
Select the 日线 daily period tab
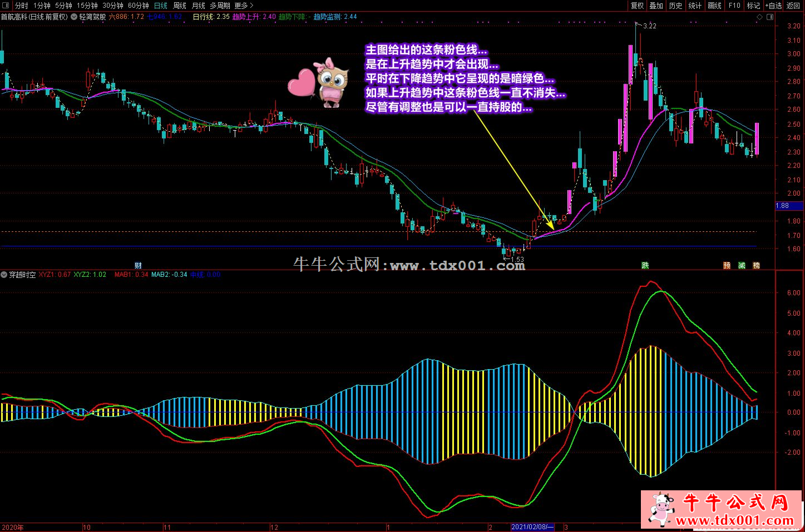click(x=160, y=6)
